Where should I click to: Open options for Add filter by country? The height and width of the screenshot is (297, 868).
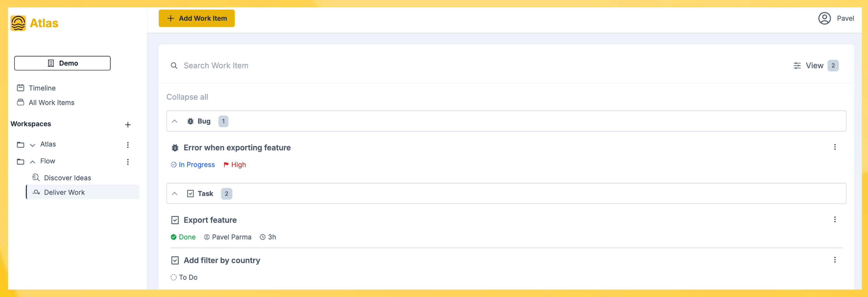click(x=835, y=260)
